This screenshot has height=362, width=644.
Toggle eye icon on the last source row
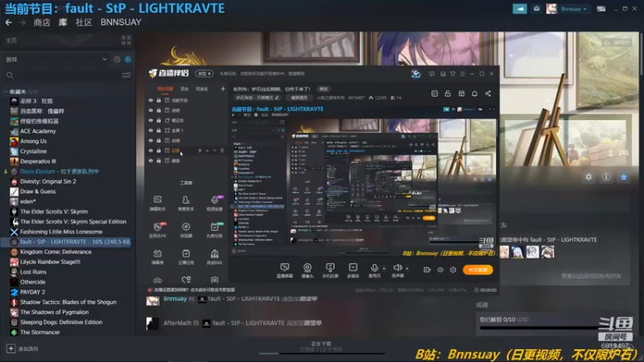(x=151, y=161)
